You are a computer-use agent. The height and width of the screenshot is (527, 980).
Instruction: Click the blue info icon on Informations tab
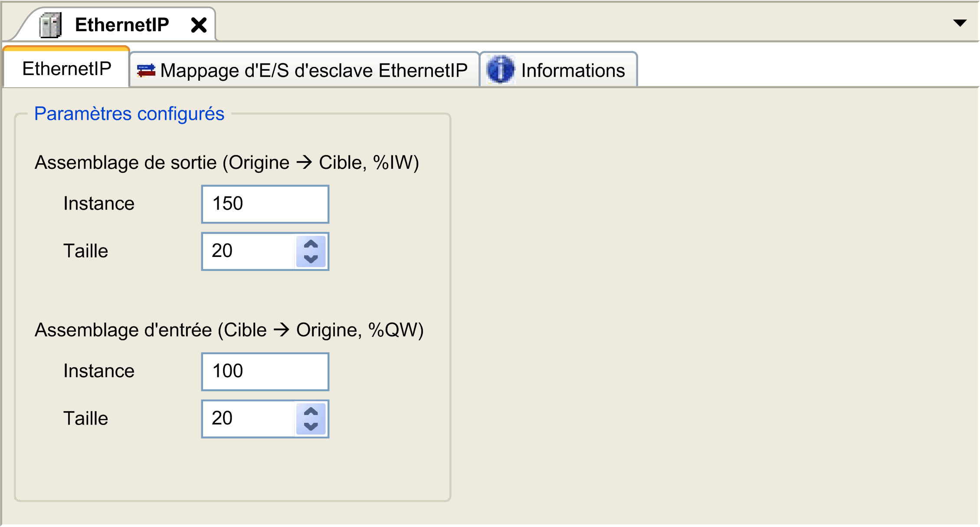point(500,69)
